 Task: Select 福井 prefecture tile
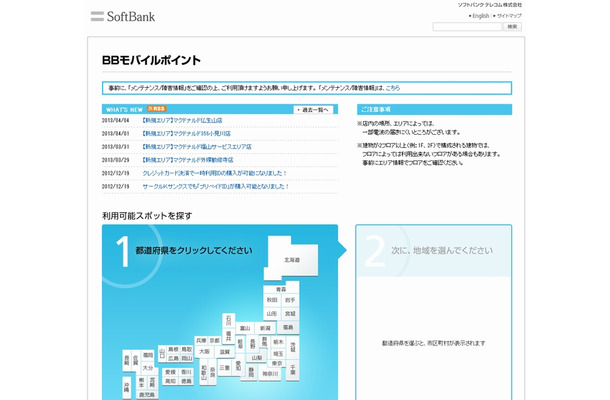tap(229, 336)
